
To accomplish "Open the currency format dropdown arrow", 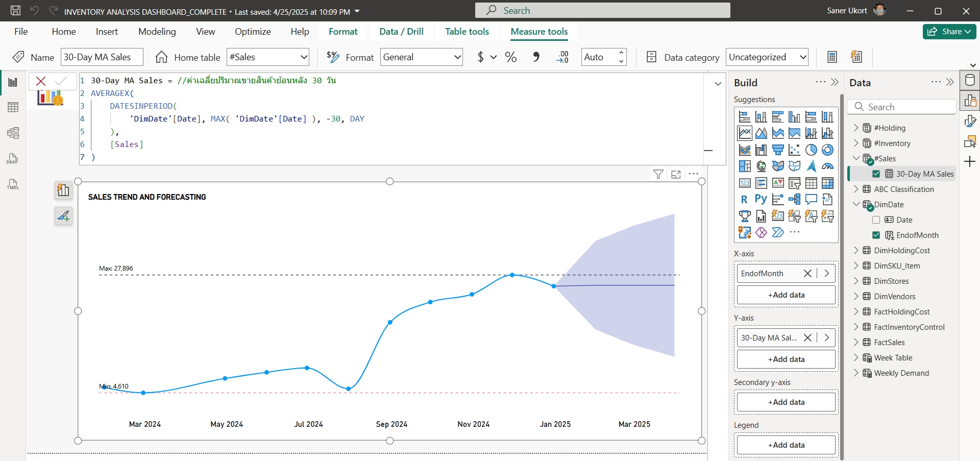I will click(x=494, y=57).
